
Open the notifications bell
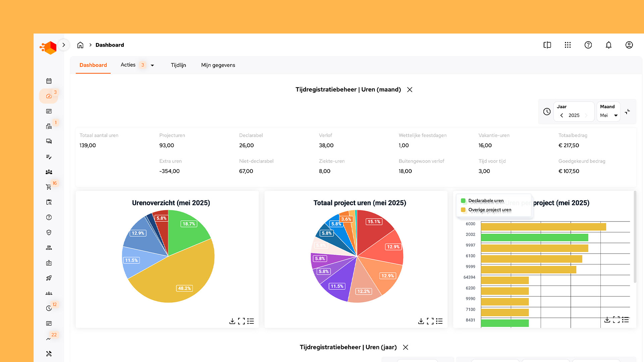608,45
